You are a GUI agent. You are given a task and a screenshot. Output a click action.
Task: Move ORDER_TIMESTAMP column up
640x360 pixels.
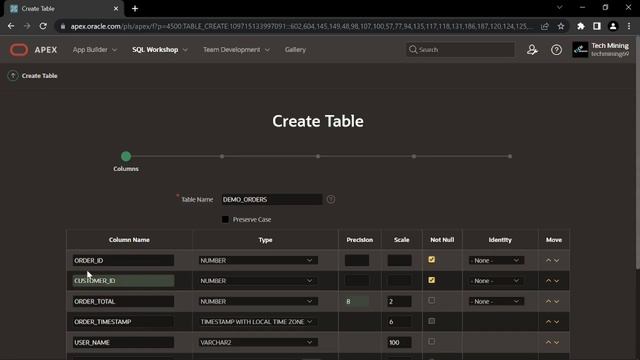(x=549, y=322)
